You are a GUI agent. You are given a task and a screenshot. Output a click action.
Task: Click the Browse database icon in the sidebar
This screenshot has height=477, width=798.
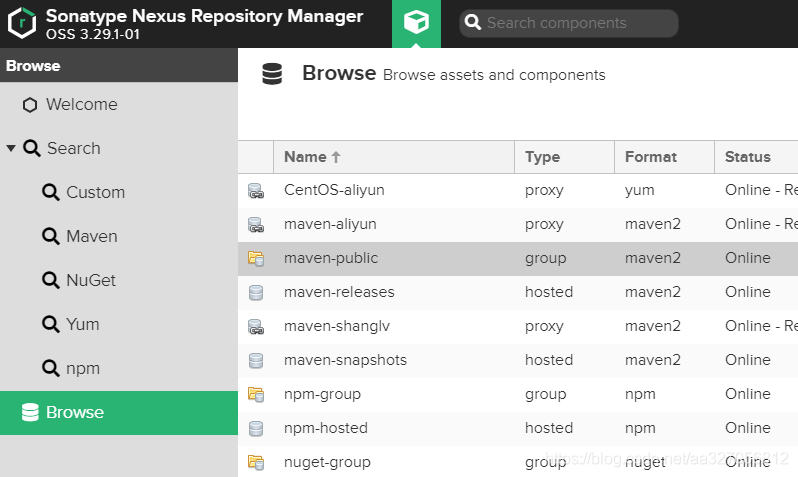[30, 412]
